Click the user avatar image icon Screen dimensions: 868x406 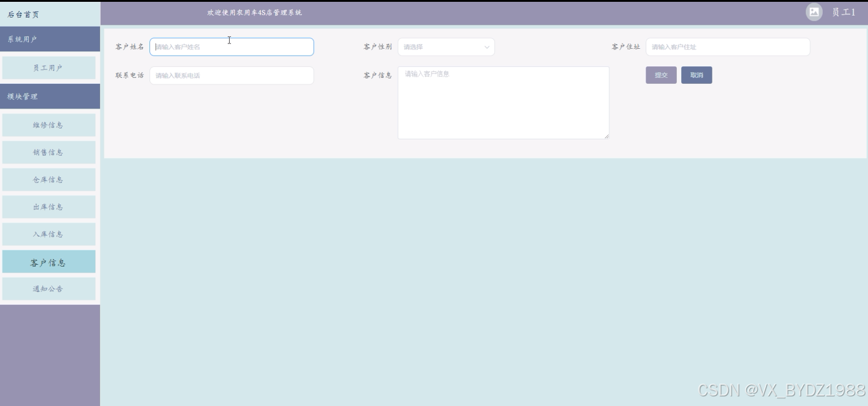click(814, 12)
